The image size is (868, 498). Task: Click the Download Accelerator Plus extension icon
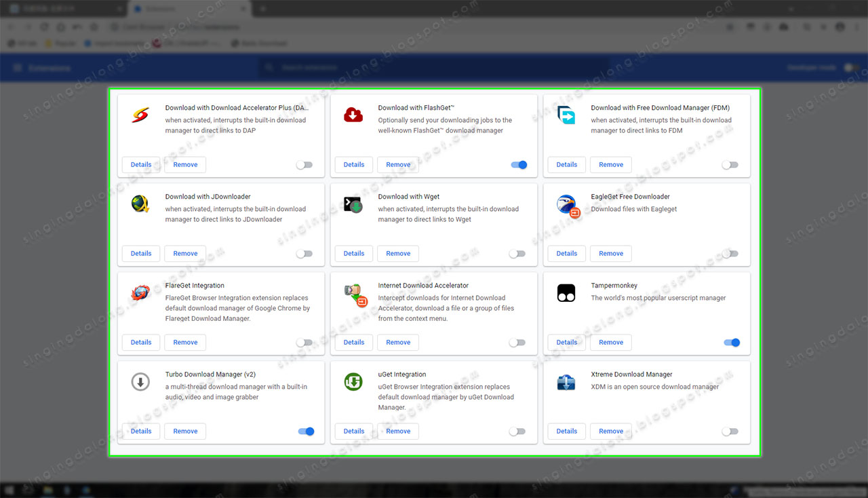click(140, 115)
